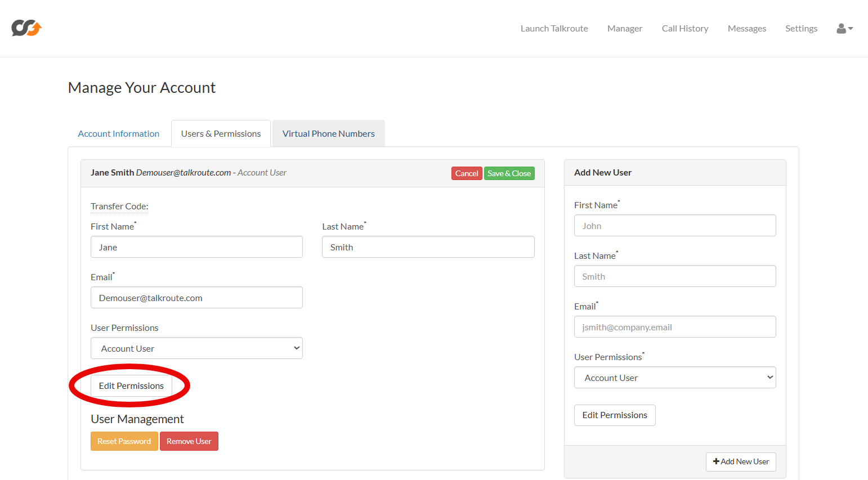The height and width of the screenshot is (480, 868).
Task: Open the Manager menu item
Action: click(624, 28)
